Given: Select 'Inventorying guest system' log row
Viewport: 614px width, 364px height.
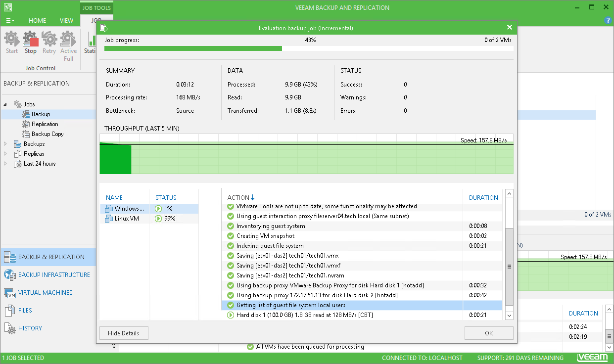Looking at the screenshot, I should point(362,226).
